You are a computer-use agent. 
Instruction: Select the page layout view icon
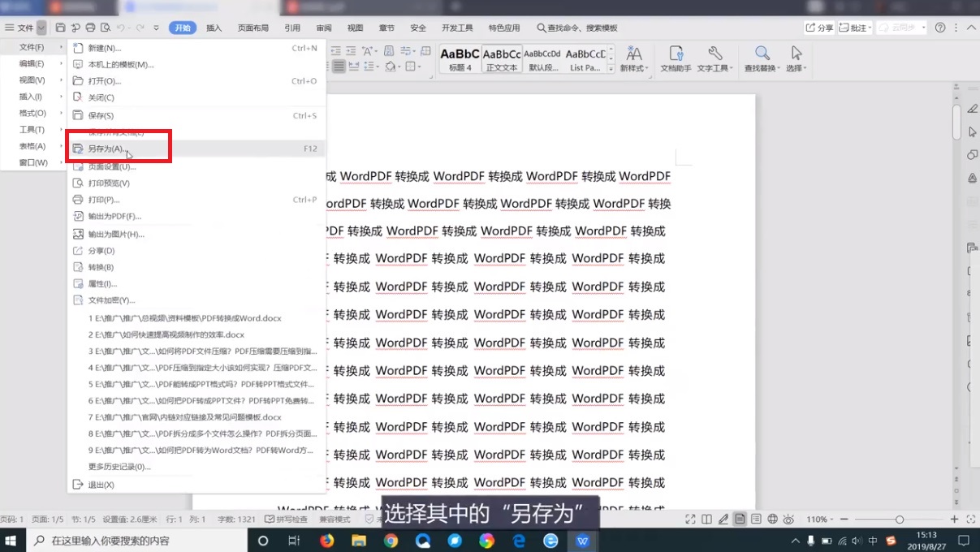740,520
